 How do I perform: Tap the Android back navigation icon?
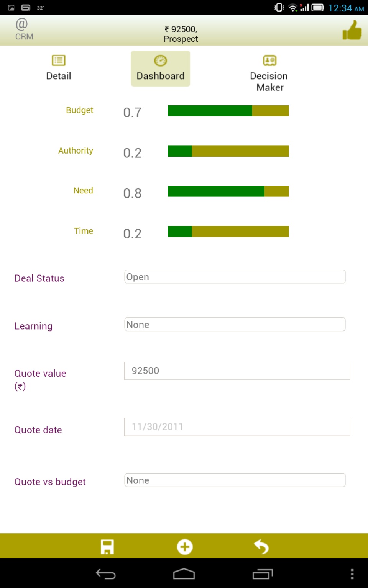106,574
